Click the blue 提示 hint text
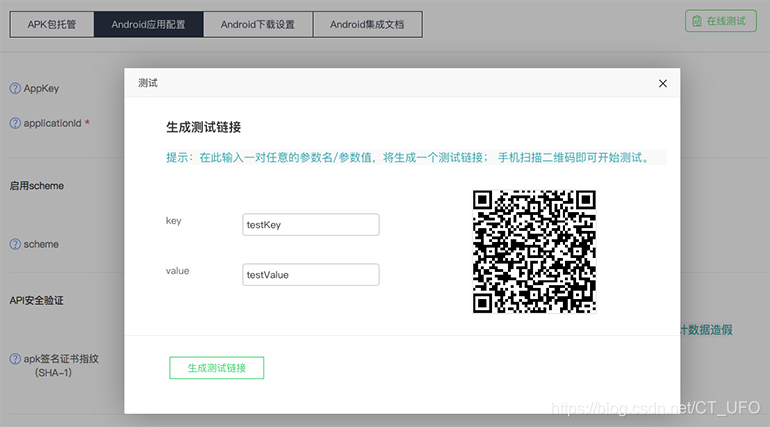This screenshot has height=427, width=770. coord(409,158)
